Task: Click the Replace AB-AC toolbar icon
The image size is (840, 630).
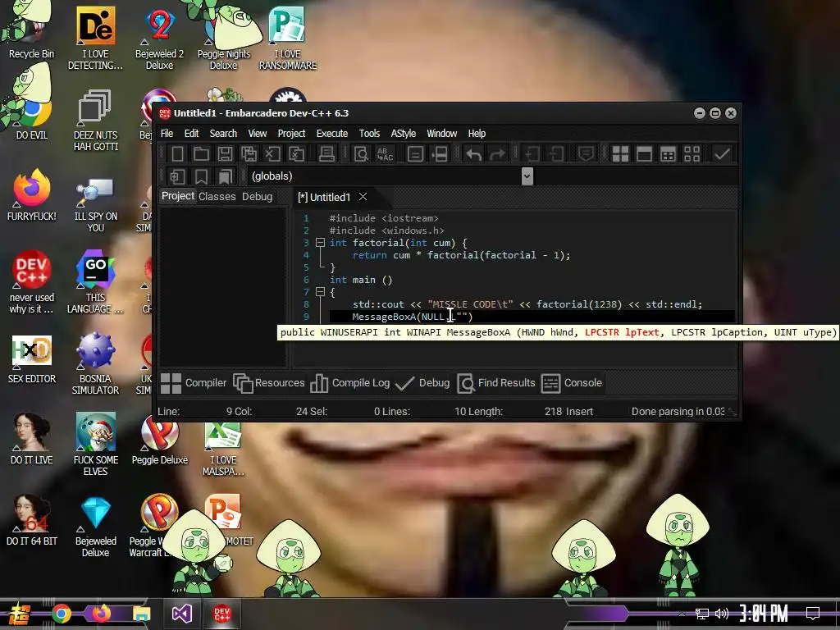Action: tap(386, 154)
